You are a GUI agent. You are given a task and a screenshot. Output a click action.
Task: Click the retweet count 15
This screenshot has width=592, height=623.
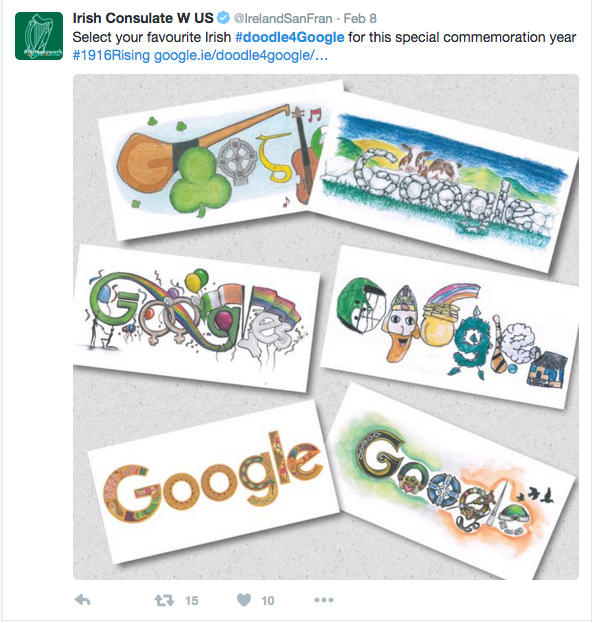192,600
